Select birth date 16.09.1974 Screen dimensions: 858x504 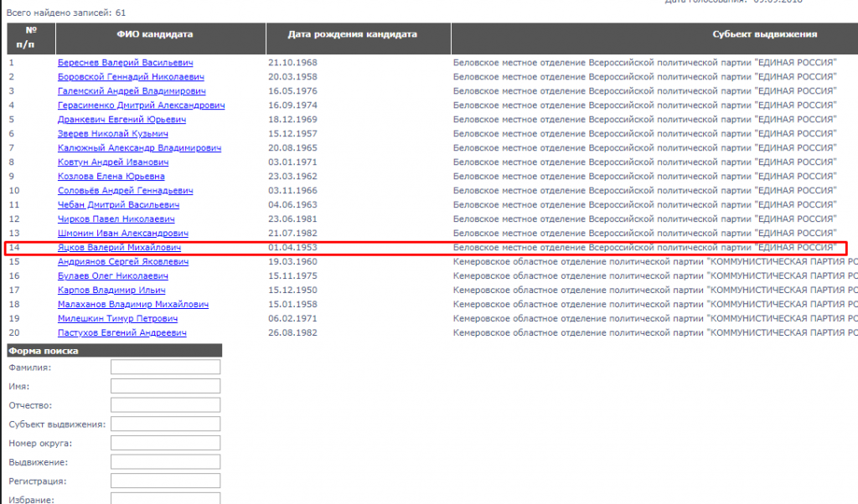pyautogui.click(x=292, y=105)
